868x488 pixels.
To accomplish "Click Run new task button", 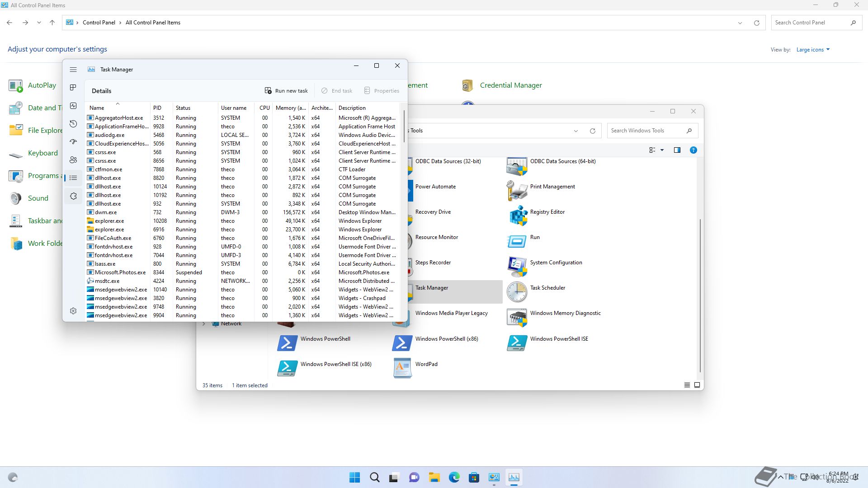I will pos(286,91).
